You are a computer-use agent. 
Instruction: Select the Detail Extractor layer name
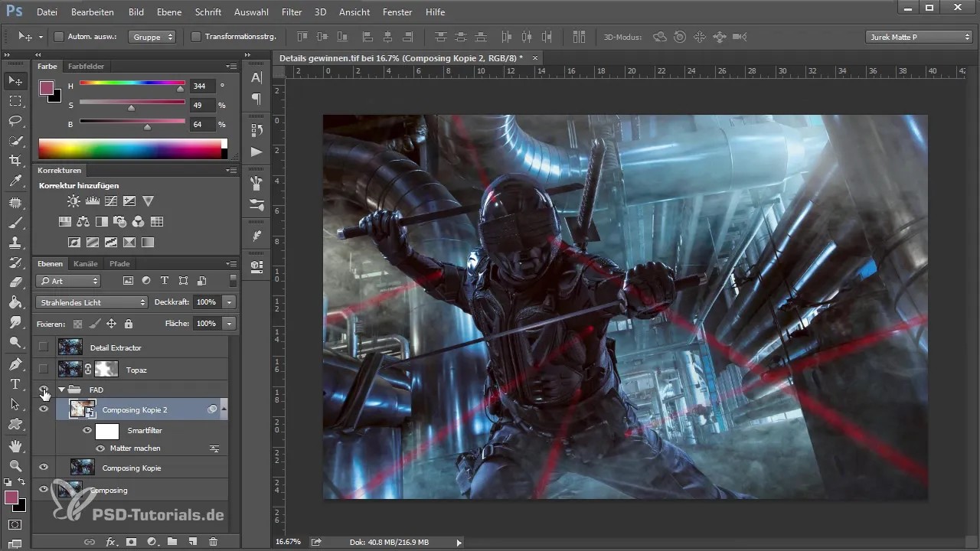[x=116, y=347]
